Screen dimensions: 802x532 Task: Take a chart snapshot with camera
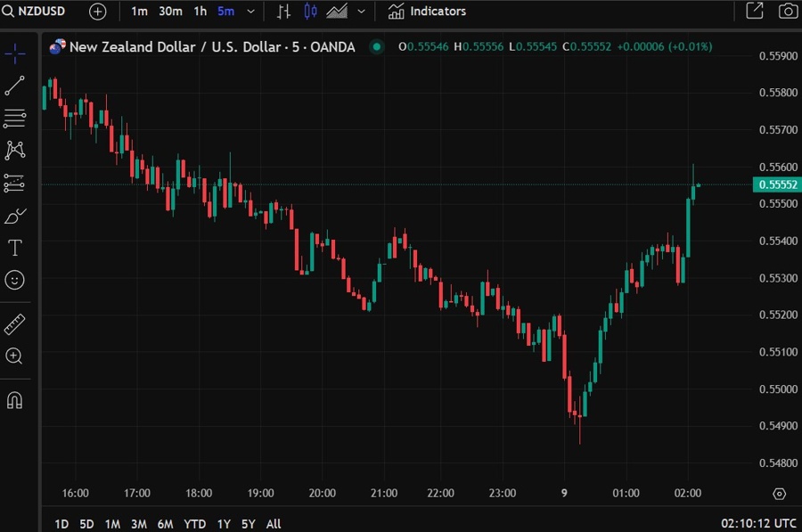tap(788, 12)
